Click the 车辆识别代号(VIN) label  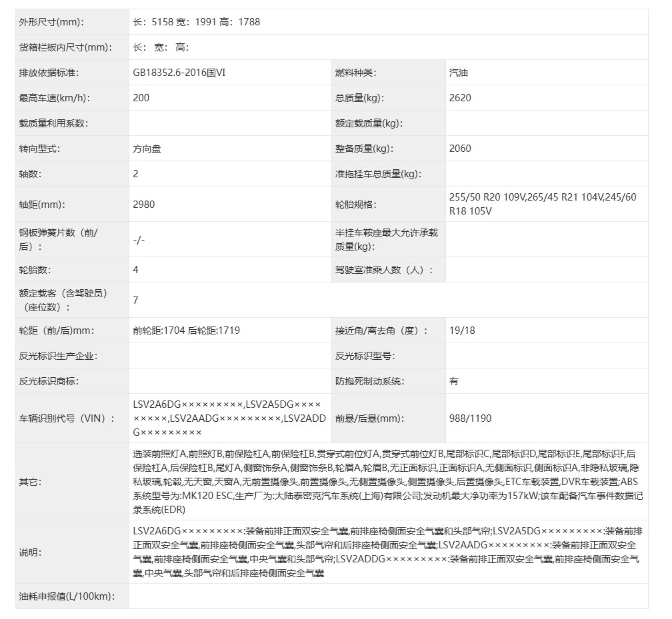67,418
